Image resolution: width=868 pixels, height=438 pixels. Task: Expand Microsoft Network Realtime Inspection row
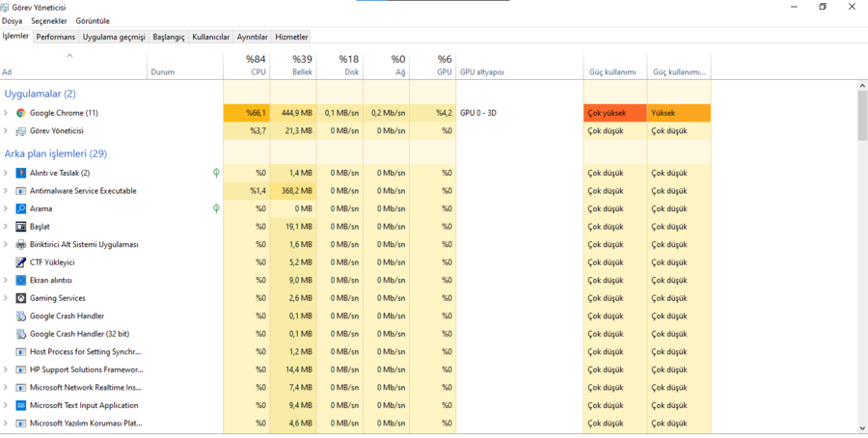pyautogui.click(x=6, y=388)
